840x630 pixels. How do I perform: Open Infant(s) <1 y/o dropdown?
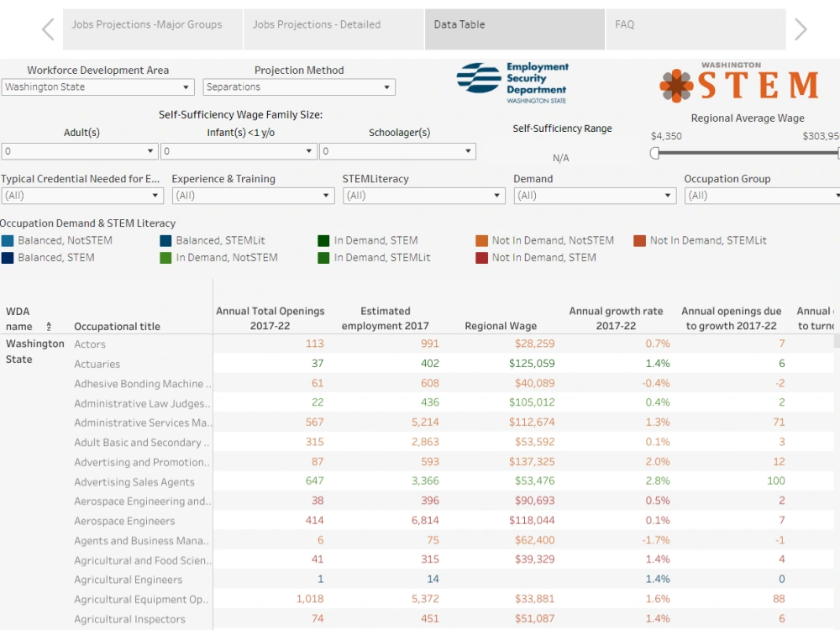(x=239, y=151)
